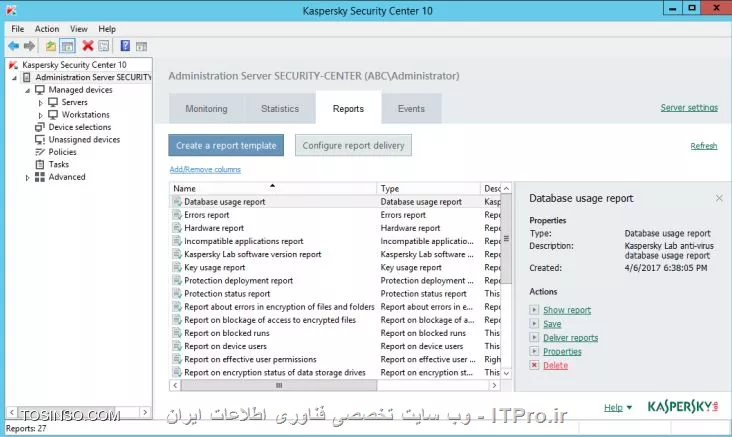The width and height of the screenshot is (732, 437).
Task: Click the Unassigned devices icon
Action: [40, 140]
